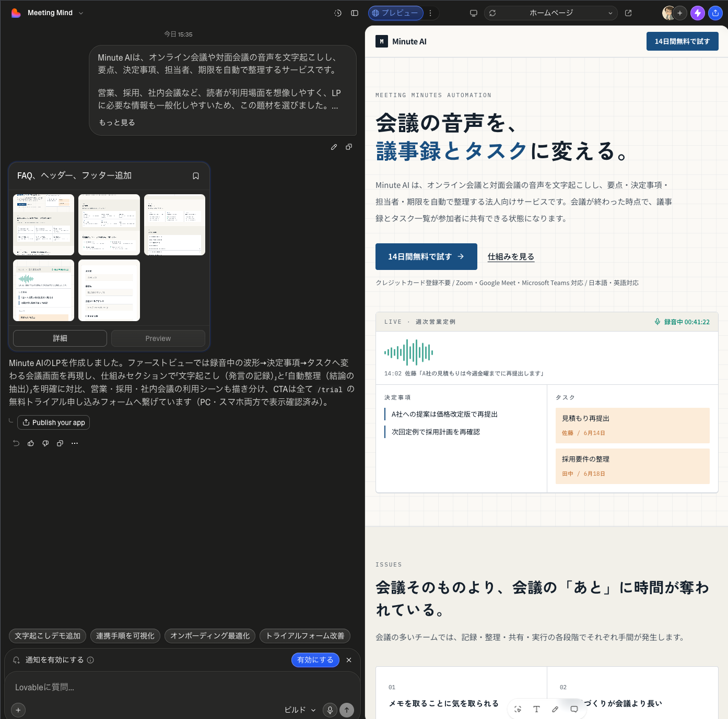Enable notifications with 有効にする

315,660
